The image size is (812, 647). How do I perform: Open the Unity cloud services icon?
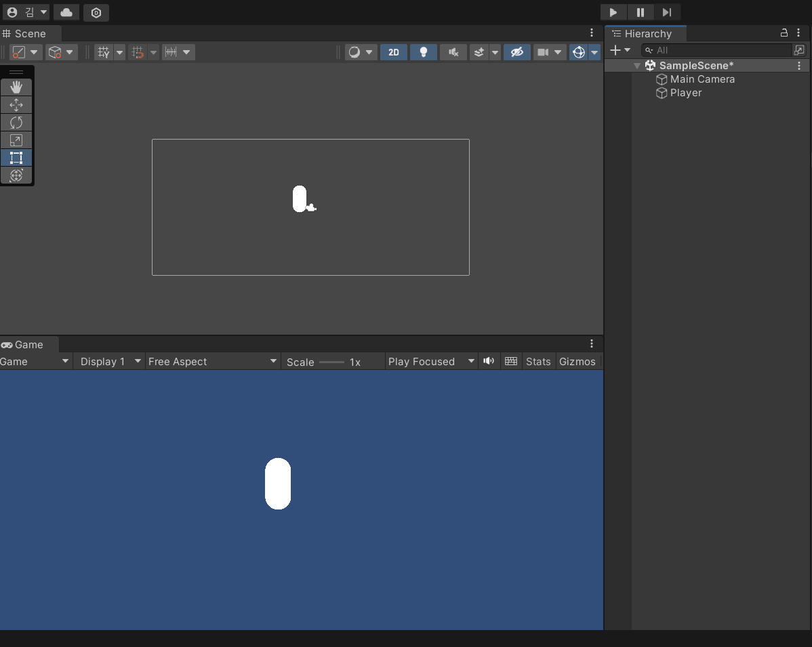pyautogui.click(x=66, y=12)
